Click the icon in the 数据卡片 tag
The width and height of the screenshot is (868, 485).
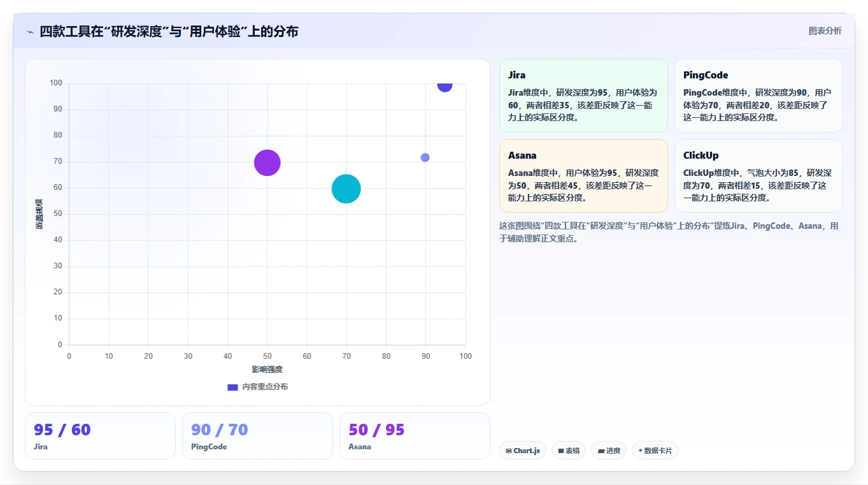[x=640, y=451]
